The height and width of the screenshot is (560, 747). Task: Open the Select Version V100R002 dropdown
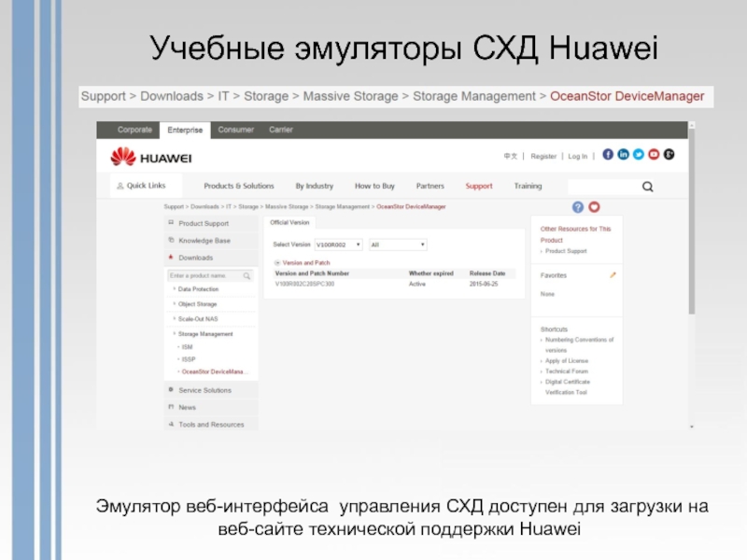click(338, 245)
